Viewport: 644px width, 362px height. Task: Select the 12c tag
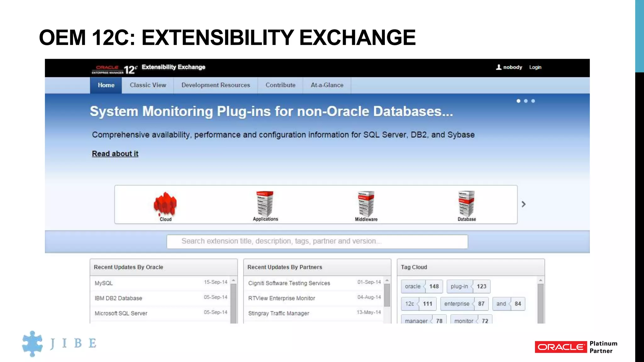419,304
